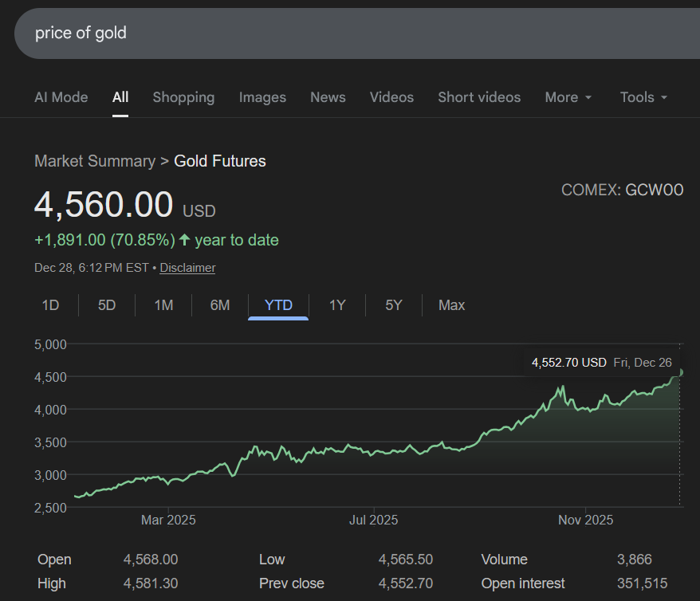Click the 'price of gold' search field
This screenshot has width=700, height=601.
coord(357,33)
